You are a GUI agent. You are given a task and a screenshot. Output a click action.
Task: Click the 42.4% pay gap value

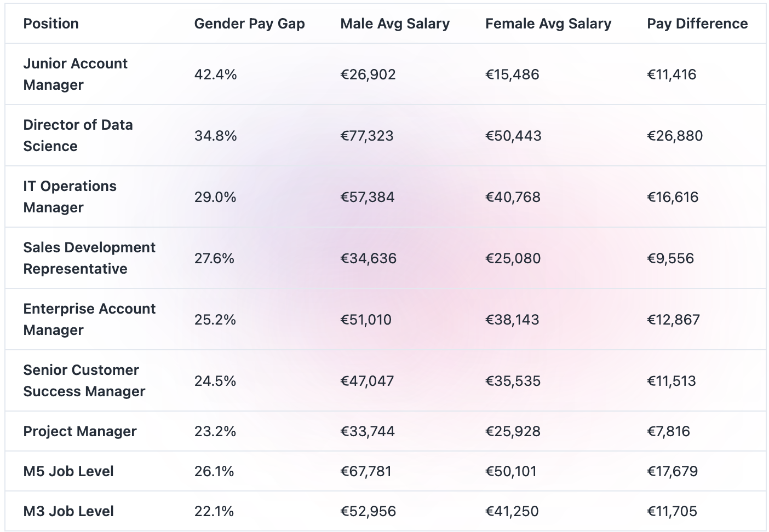click(215, 74)
